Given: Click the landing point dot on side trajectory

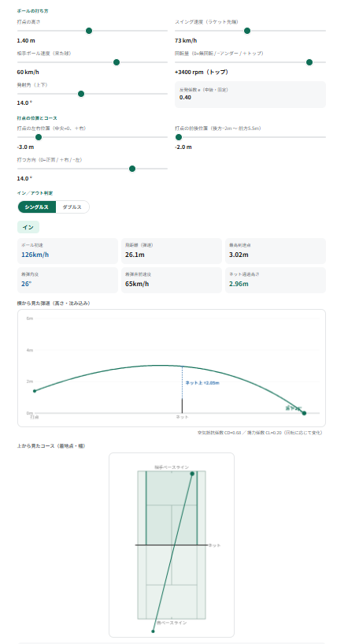Looking at the screenshot, I should click(304, 413).
